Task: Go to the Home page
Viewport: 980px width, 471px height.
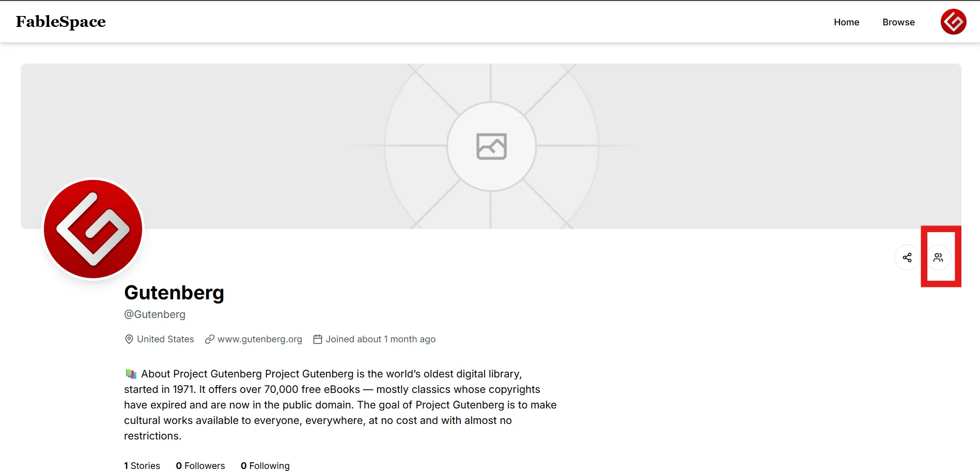Action: point(846,22)
